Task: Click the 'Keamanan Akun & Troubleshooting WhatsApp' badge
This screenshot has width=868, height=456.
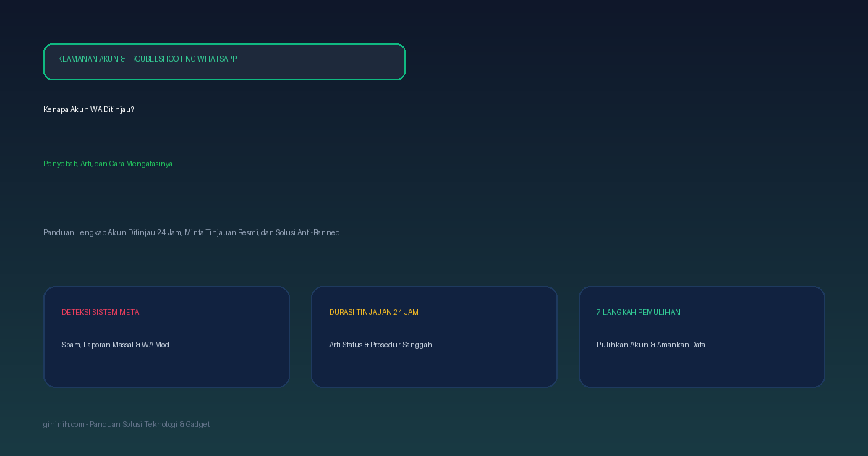Action: pyautogui.click(x=224, y=62)
